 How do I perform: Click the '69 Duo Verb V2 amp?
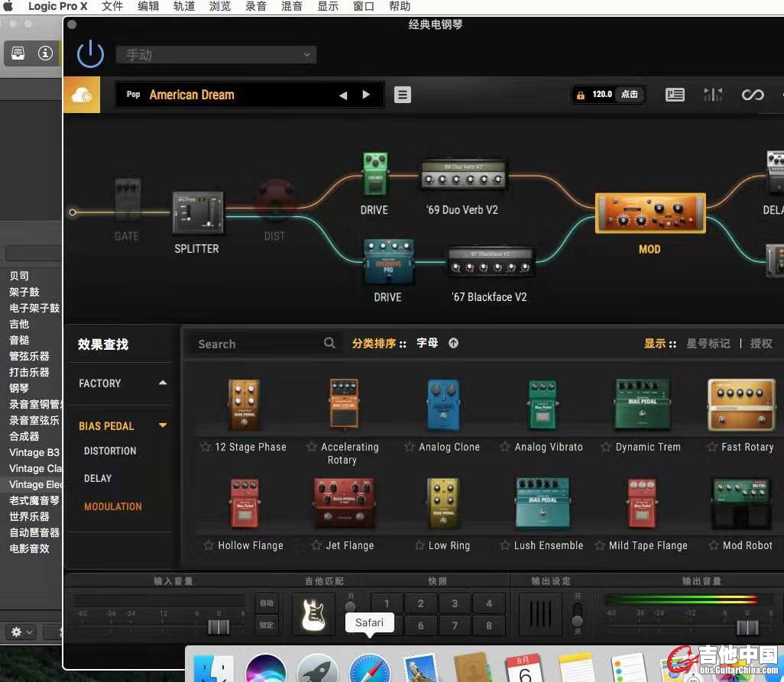(x=462, y=176)
